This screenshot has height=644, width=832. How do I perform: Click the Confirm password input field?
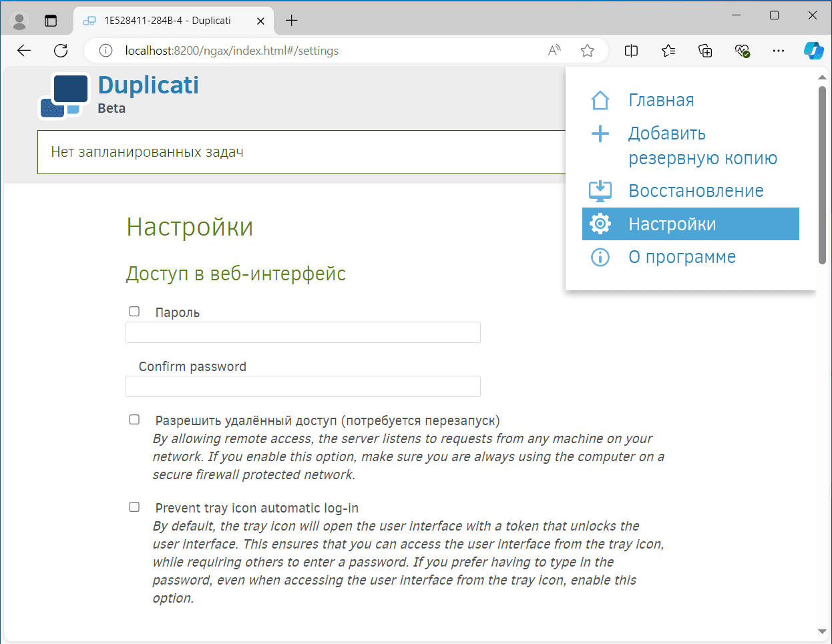303,386
